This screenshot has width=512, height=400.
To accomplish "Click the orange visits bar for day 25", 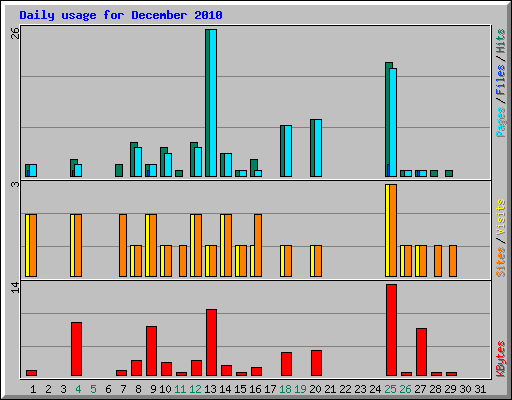I will pyautogui.click(x=393, y=230).
